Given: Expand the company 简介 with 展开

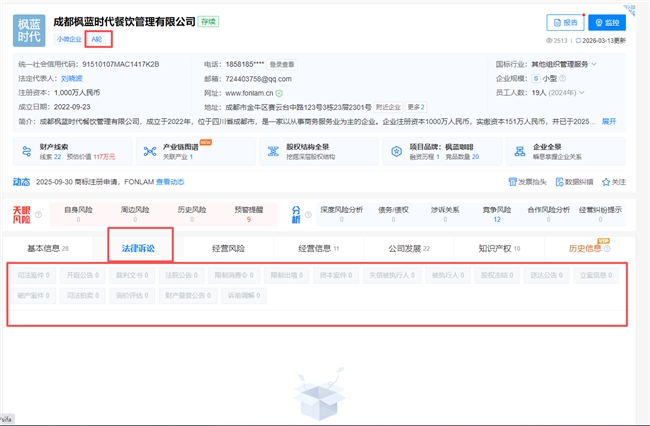Looking at the screenshot, I should pos(609,121).
